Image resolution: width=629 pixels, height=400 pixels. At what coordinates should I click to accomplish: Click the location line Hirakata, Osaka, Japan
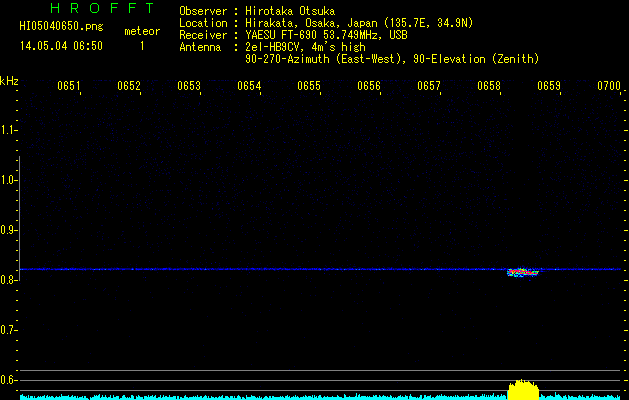[x=359, y=23]
